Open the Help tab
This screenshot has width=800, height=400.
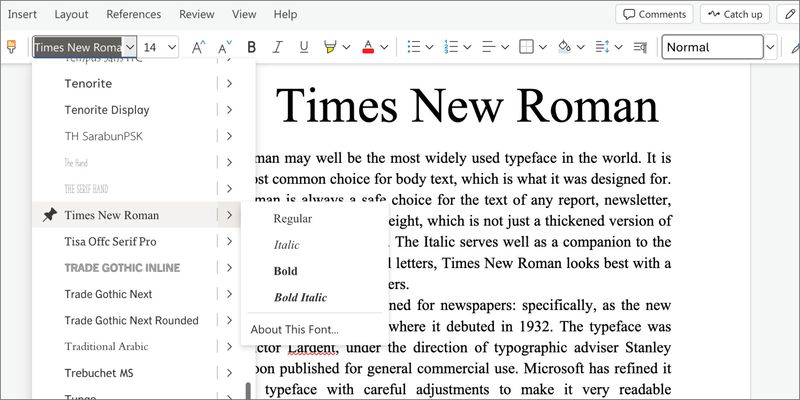[x=285, y=14]
